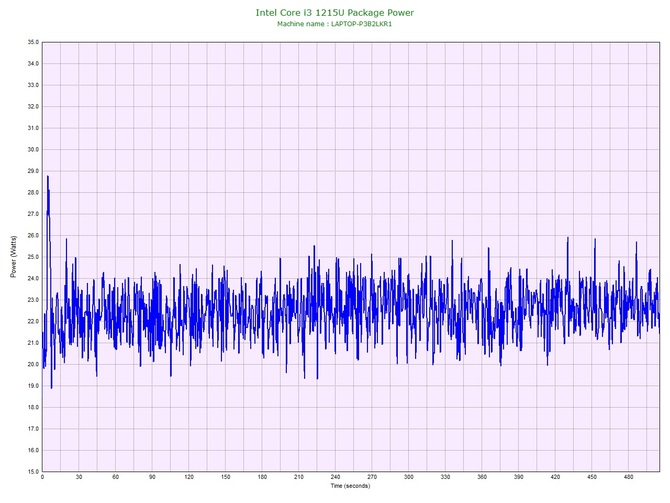Click the 25.0 tick label on the Y axis
Screen dimensions: 670x503
tap(32, 257)
